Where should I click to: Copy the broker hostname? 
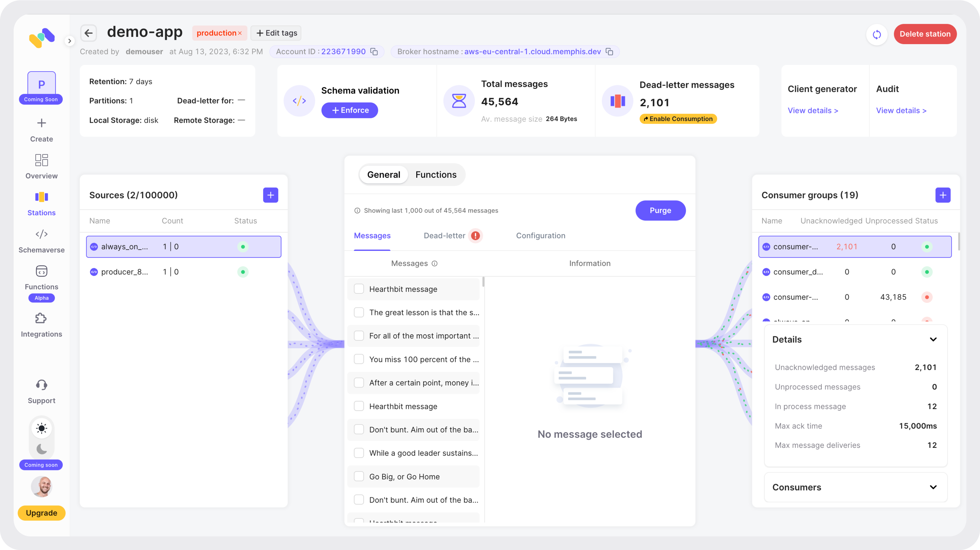(609, 52)
